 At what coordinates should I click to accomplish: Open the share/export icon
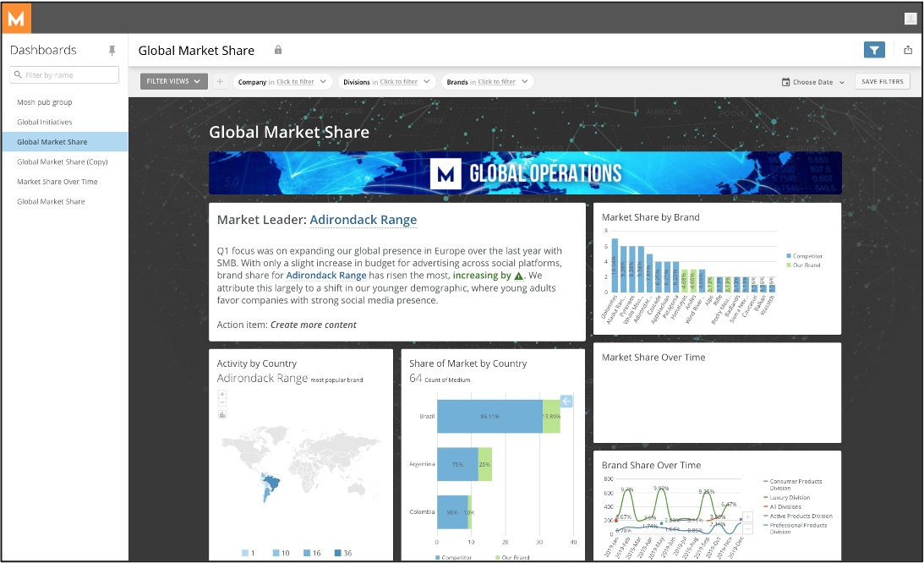pos(908,50)
